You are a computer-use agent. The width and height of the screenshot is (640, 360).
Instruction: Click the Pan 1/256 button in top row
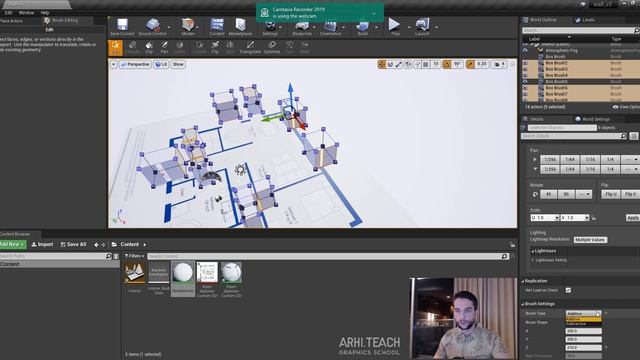[x=550, y=159]
